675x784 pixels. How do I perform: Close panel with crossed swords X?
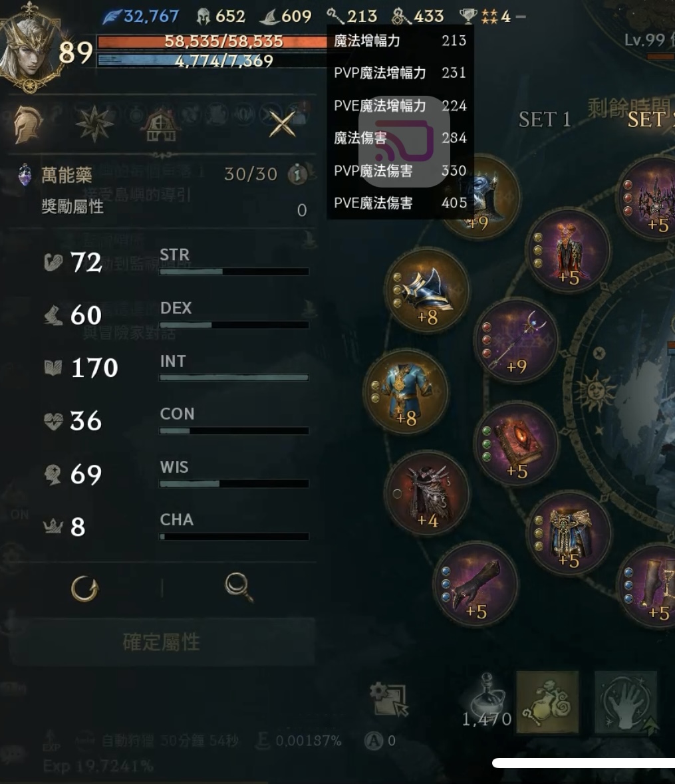282,124
